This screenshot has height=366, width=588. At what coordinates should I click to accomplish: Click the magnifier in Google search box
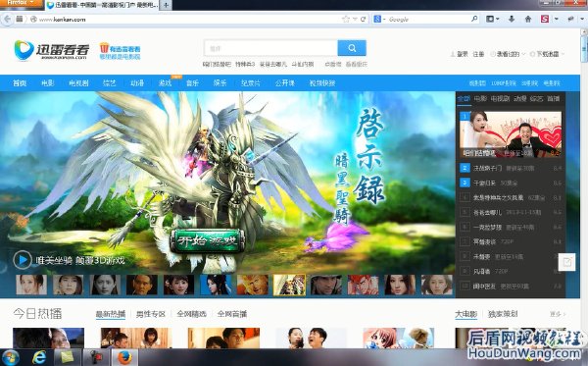coord(474,19)
